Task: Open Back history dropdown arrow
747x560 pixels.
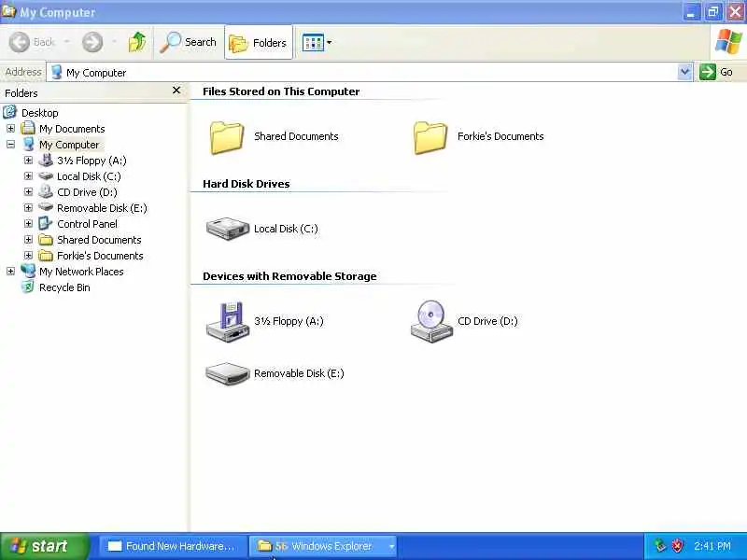Action: point(66,42)
